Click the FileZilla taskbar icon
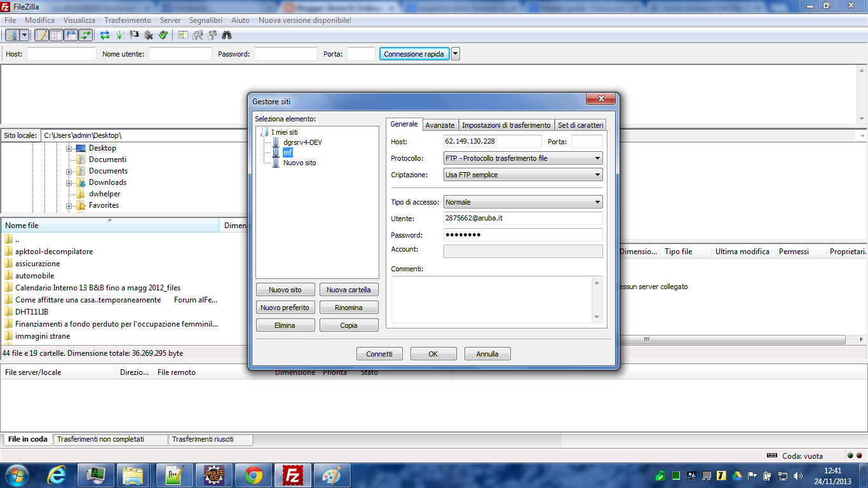The width and height of the screenshot is (868, 488). tap(293, 475)
